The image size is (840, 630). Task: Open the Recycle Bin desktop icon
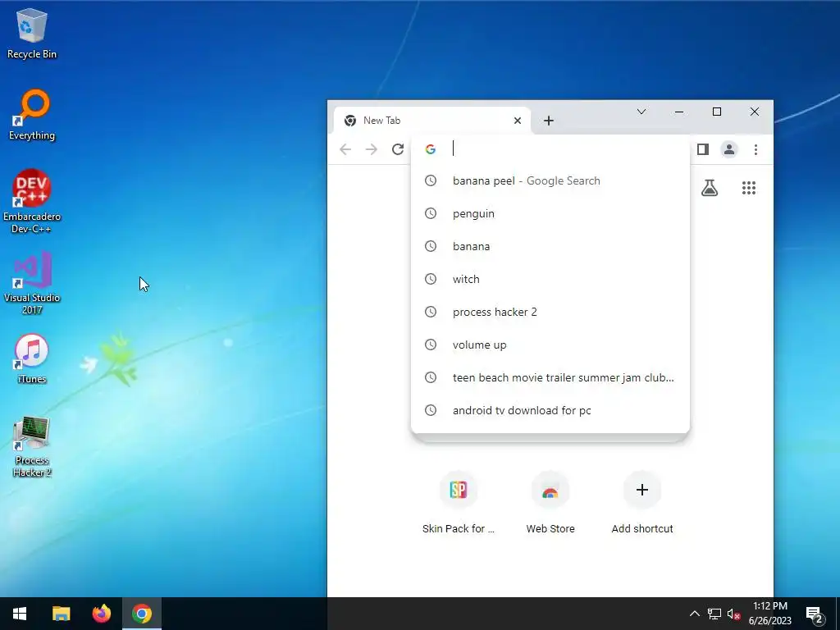tap(32, 33)
